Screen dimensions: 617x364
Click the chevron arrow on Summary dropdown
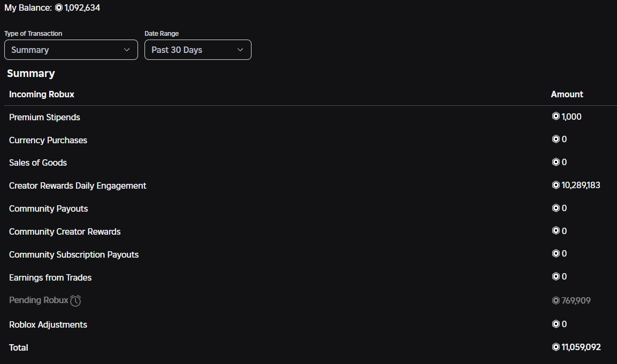(x=127, y=50)
